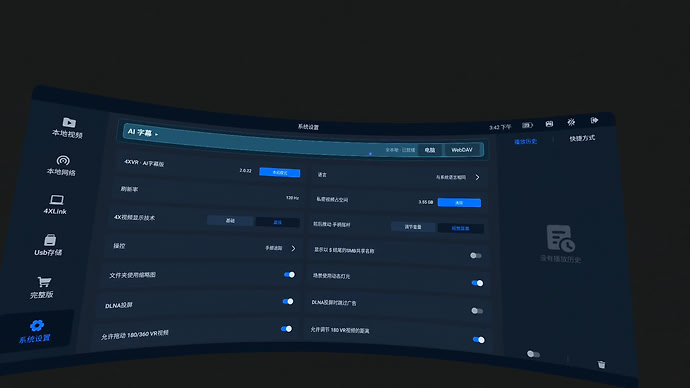The width and height of the screenshot is (690, 388).
Task: Click the 2.0.22 version number
Action: pos(246,170)
